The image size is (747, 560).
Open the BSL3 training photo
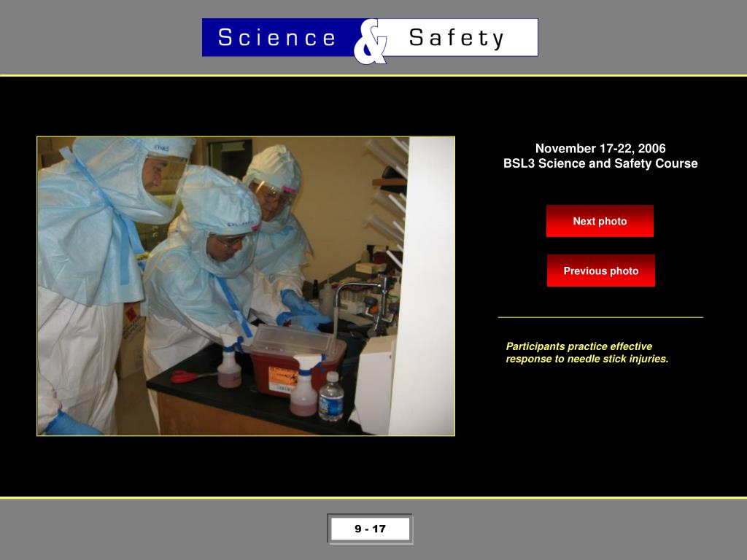tap(246, 286)
